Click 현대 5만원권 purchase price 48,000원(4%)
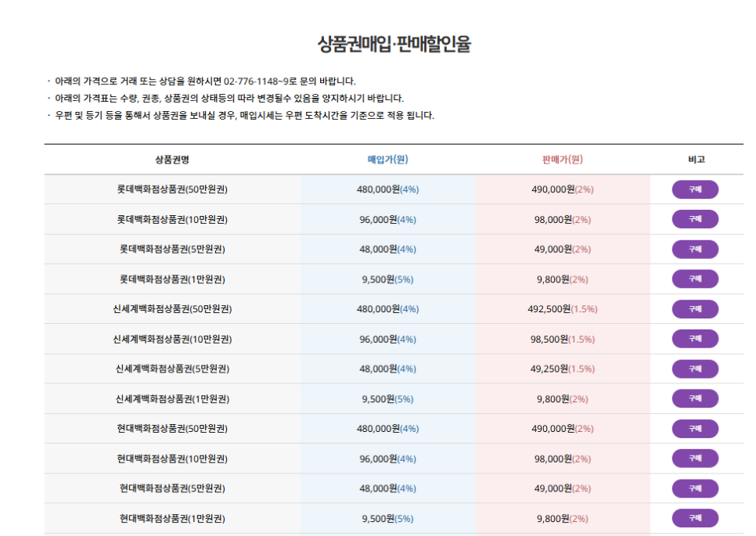756x536 pixels. coord(387,488)
